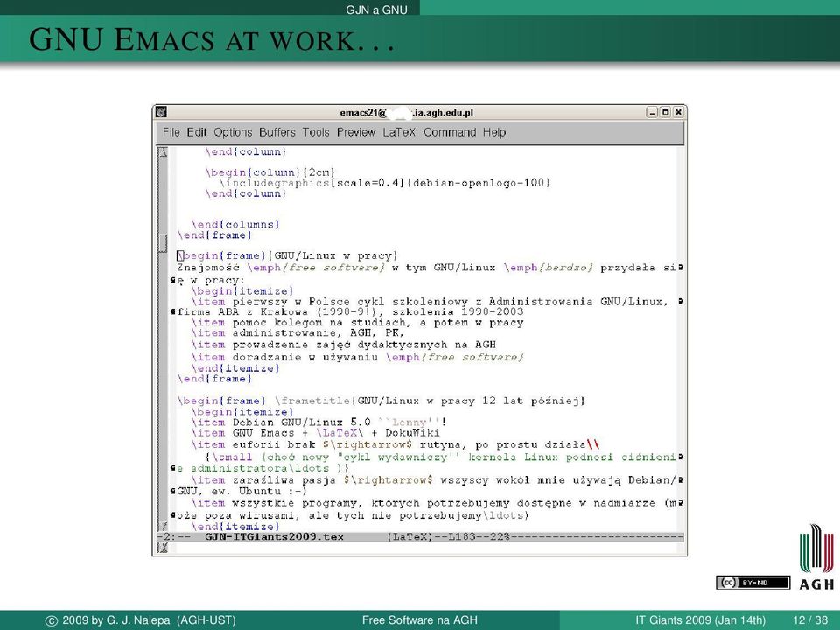Click 'Free Software na AGH' footer title
The height and width of the screenshot is (630, 840).
pyautogui.click(x=419, y=619)
